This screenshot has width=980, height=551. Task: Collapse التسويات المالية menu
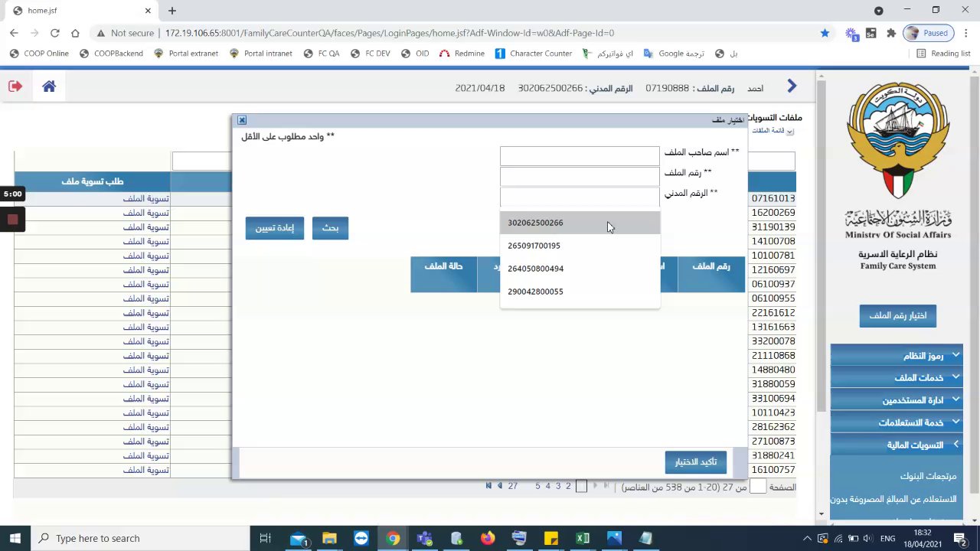click(x=897, y=445)
